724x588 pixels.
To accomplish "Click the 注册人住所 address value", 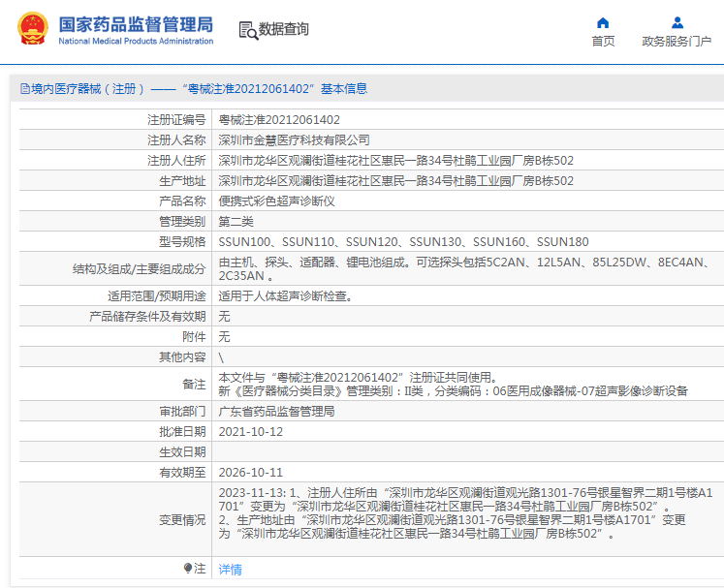I will 395,161.
